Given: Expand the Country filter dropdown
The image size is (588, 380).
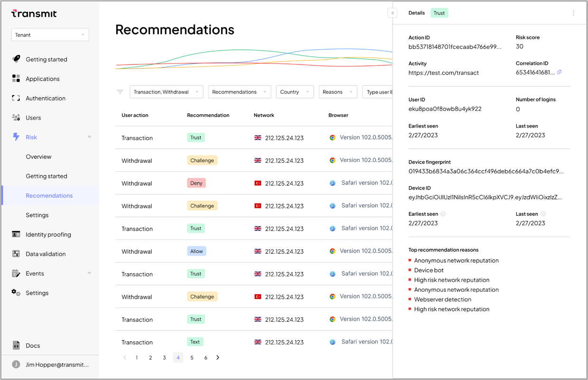Looking at the screenshot, I should tap(294, 92).
